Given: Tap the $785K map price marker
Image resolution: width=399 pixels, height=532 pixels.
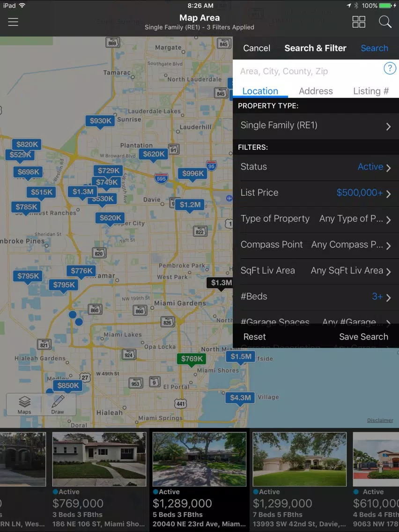Looking at the screenshot, I should tap(26, 207).
